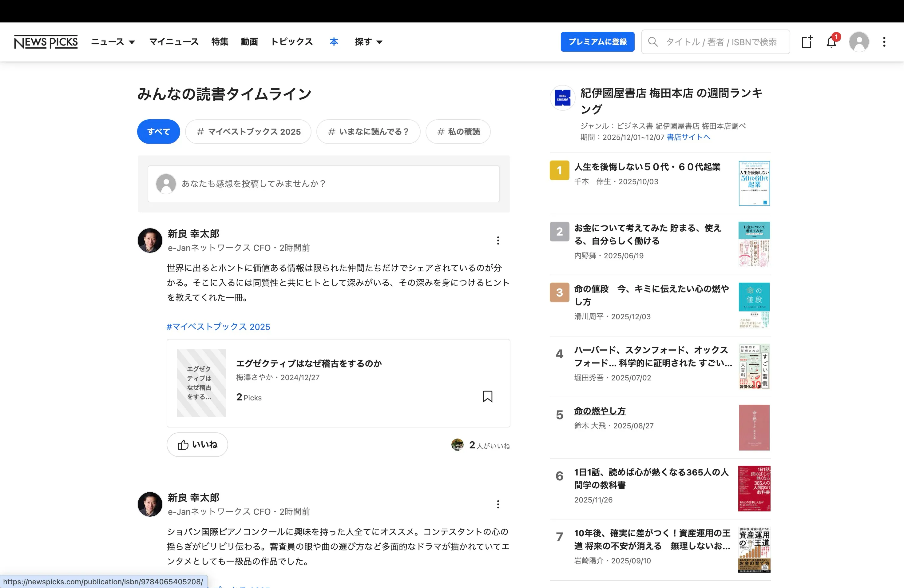Open the NewsPicks logo home link
Screen dimensions: 904x588
(x=46, y=42)
